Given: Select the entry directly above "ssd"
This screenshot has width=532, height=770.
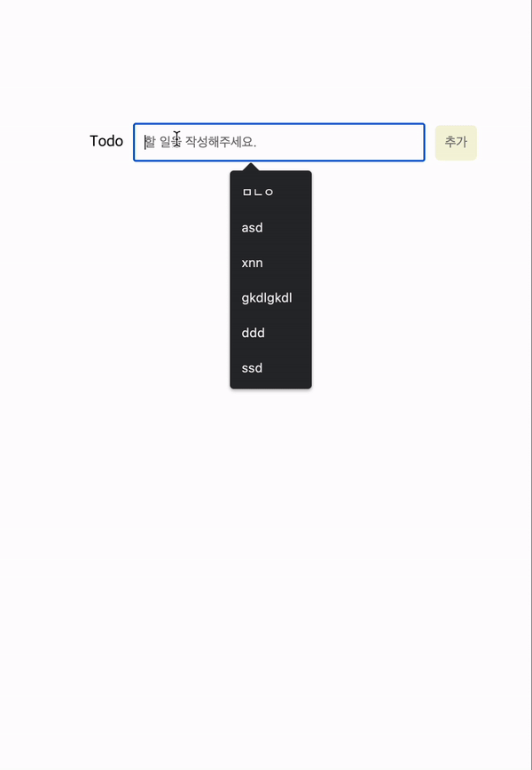Looking at the screenshot, I should click(x=253, y=333).
